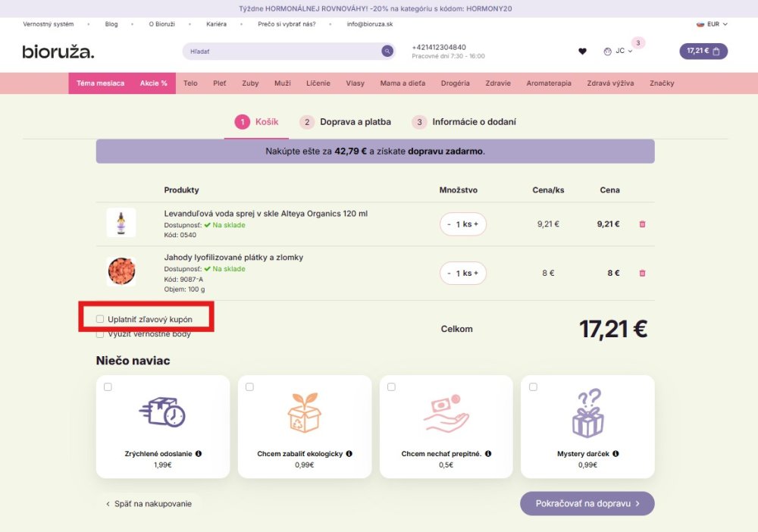This screenshot has width=758, height=532.
Task: Delete the Levanduľová voda item with trash icon
Action: click(643, 224)
